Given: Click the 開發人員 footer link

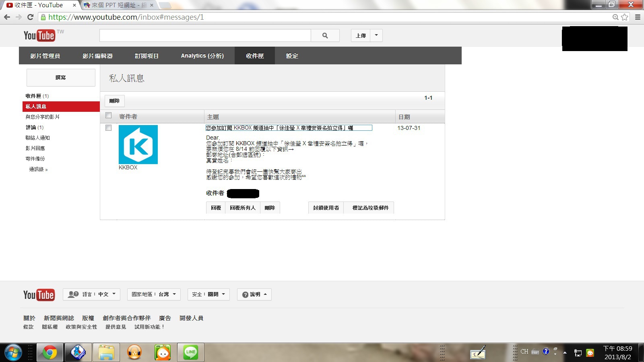Looking at the screenshot, I should tap(192, 318).
